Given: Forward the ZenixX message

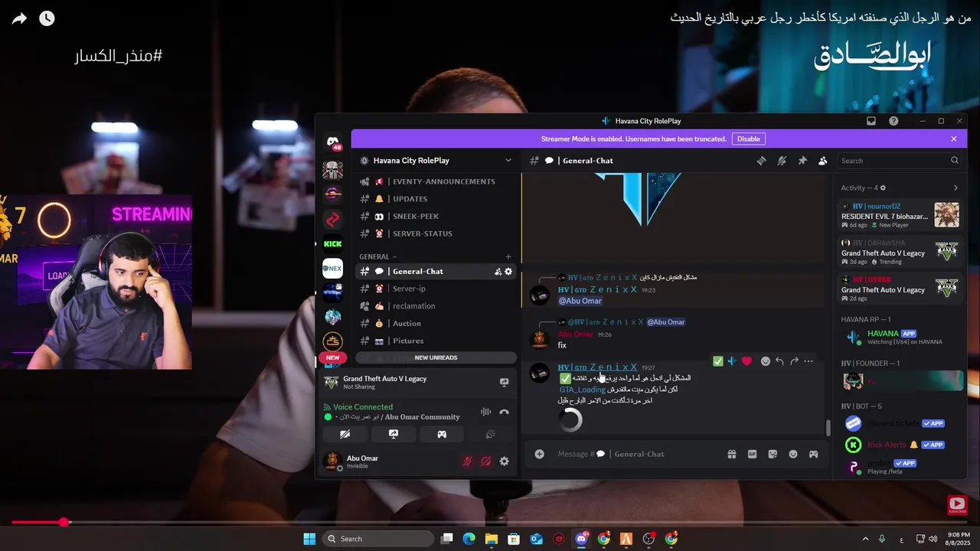Looking at the screenshot, I should (x=794, y=361).
